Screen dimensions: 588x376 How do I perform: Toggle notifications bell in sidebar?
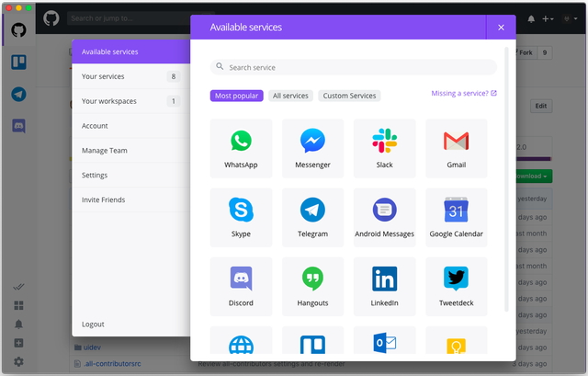(x=18, y=325)
